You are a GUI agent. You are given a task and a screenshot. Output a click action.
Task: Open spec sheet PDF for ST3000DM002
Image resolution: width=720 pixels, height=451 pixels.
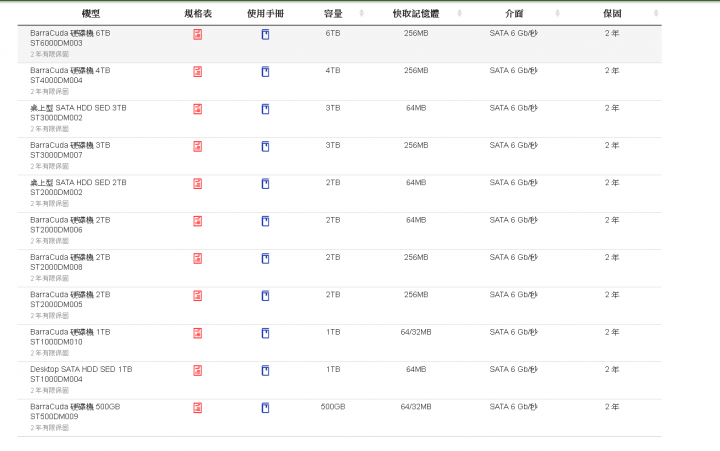click(197, 109)
